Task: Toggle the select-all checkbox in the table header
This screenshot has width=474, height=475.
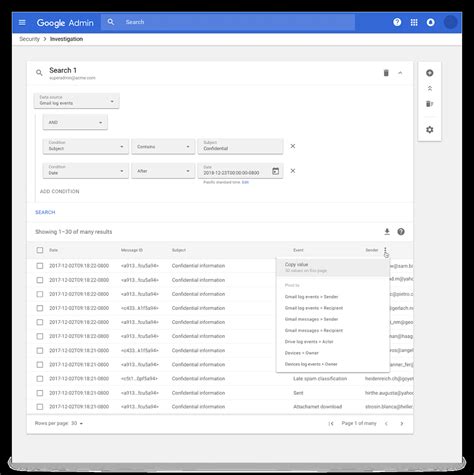Action: pyautogui.click(x=40, y=250)
